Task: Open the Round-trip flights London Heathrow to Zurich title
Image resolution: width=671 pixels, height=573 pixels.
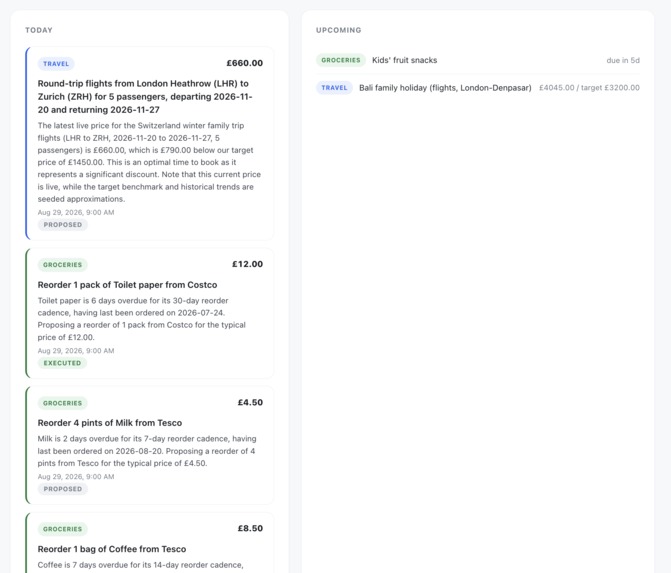Action: [x=145, y=97]
